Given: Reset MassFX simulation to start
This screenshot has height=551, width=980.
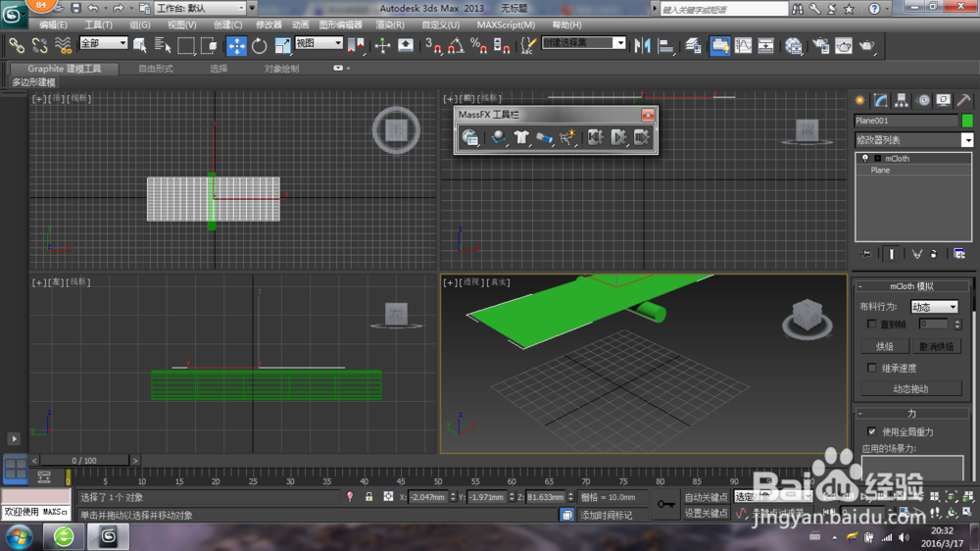Looking at the screenshot, I should coord(595,137).
